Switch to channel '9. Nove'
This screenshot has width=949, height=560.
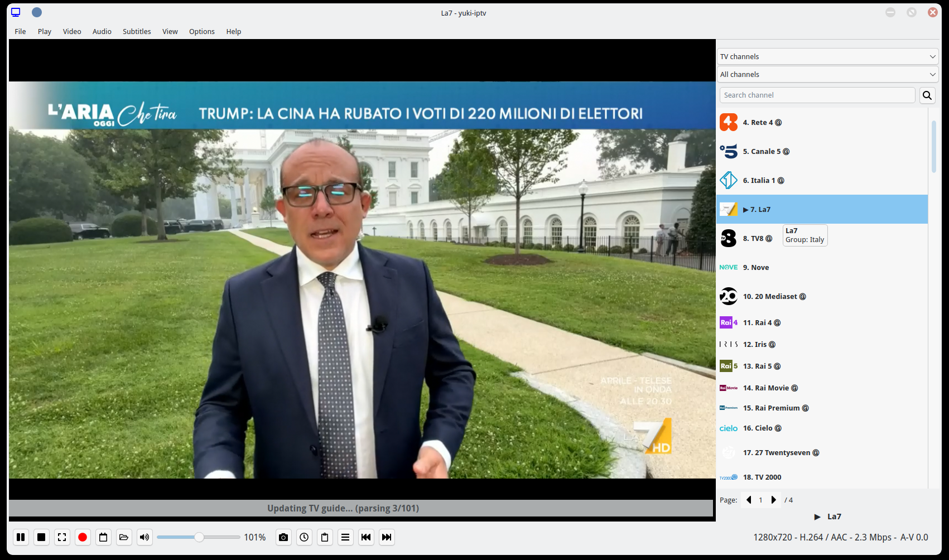coord(822,267)
